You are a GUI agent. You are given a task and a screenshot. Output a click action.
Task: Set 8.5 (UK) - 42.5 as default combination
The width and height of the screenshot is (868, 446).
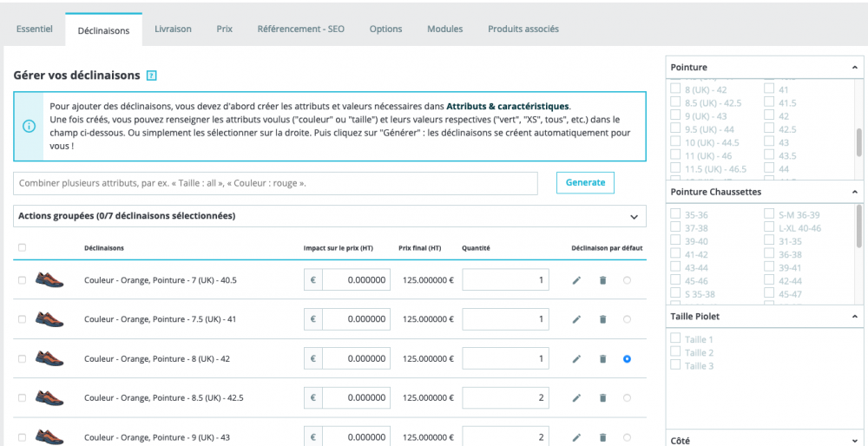click(x=627, y=398)
